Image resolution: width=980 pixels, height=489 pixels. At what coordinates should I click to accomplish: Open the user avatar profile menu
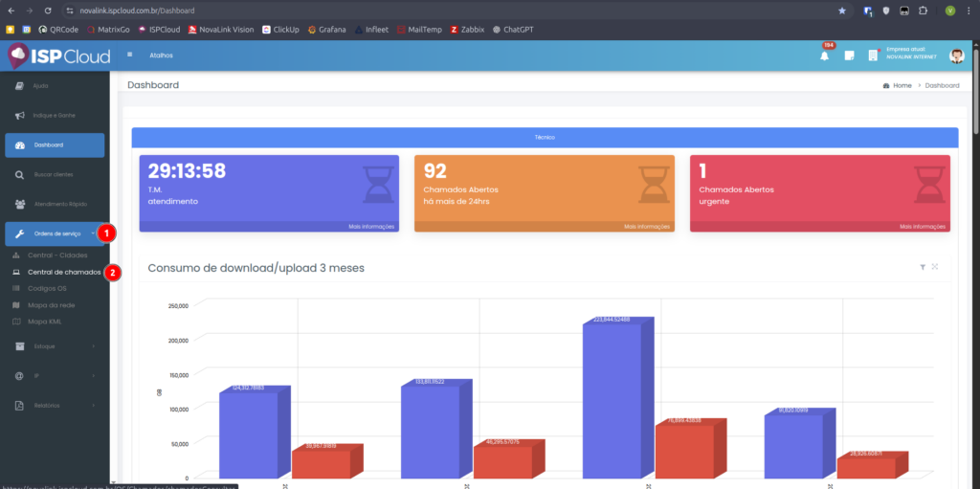956,56
